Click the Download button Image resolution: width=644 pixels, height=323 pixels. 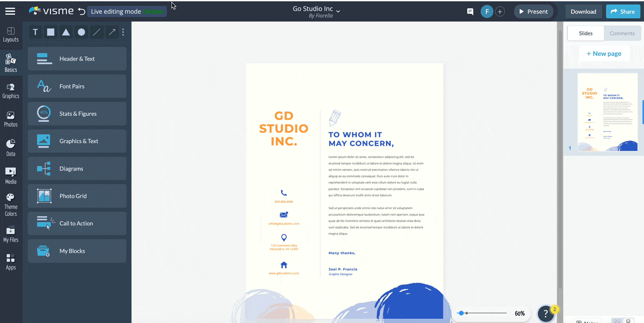(583, 11)
